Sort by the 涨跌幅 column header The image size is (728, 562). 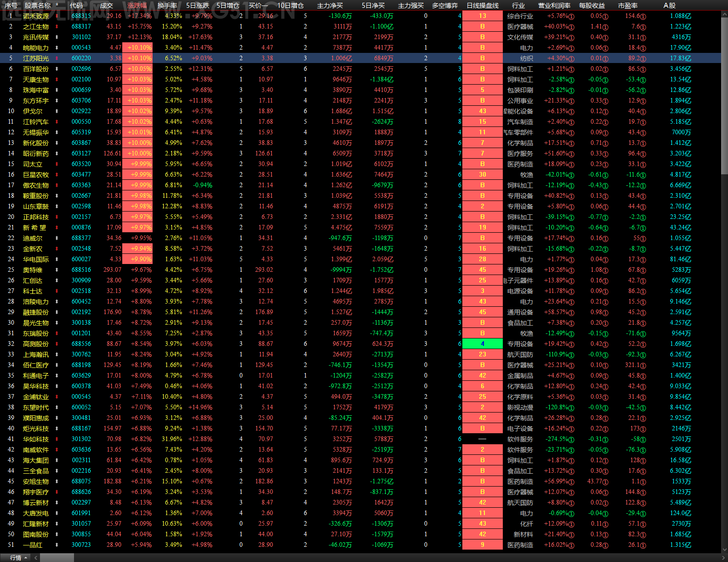tap(137, 6)
